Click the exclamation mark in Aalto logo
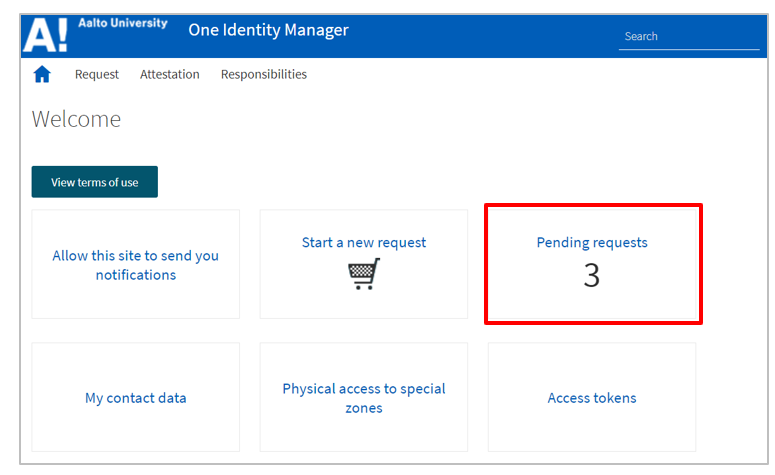The image size is (775, 475). 62,36
